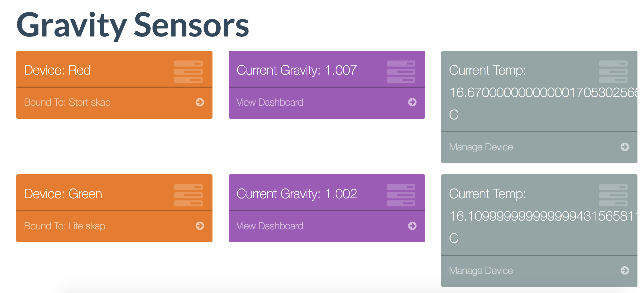Click server icon on Current Gravity 1.007 card
The image size is (644, 293).
pos(401,72)
